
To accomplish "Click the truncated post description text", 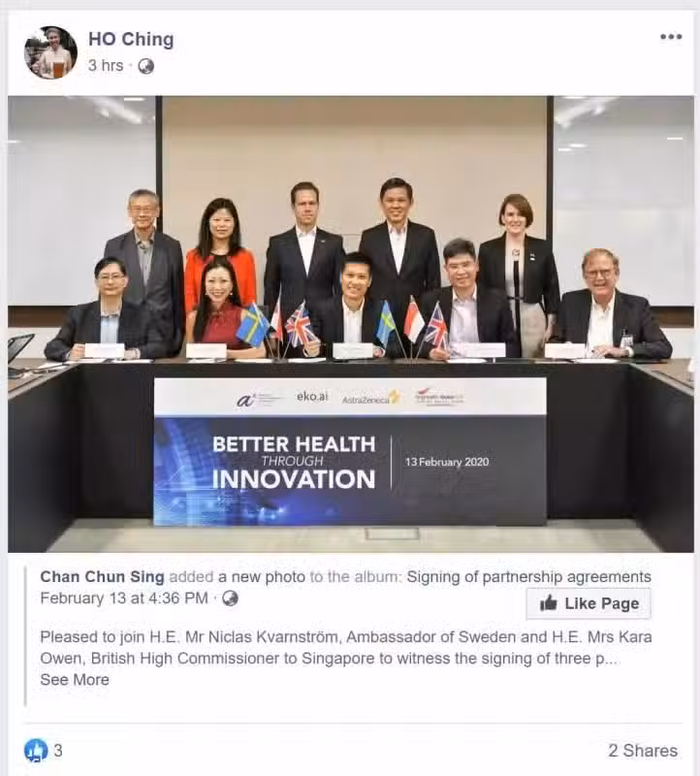I will tap(346, 647).
